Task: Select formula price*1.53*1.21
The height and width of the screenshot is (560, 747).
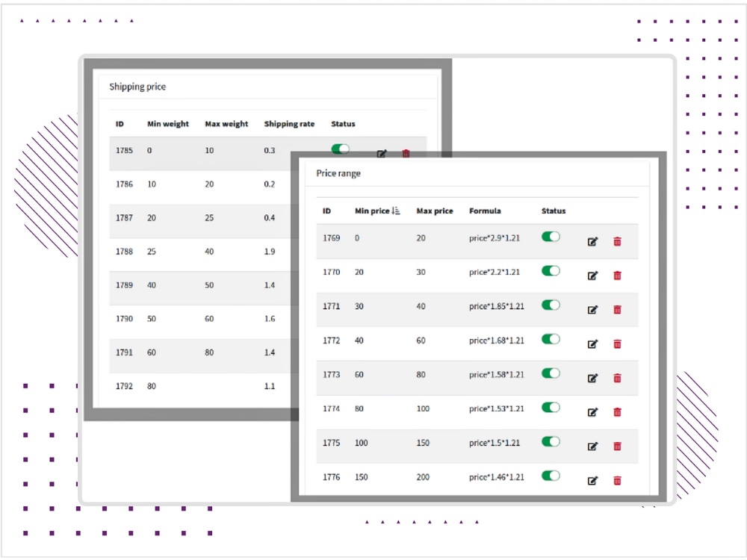Action: coord(497,409)
